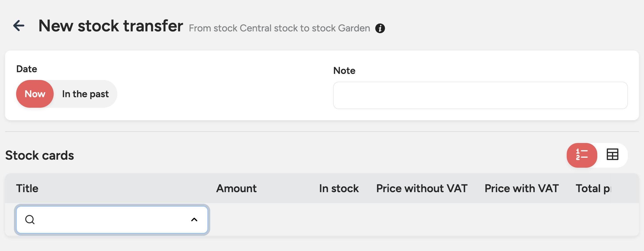Switch to numbered list view
The height and width of the screenshot is (251, 644).
(582, 155)
